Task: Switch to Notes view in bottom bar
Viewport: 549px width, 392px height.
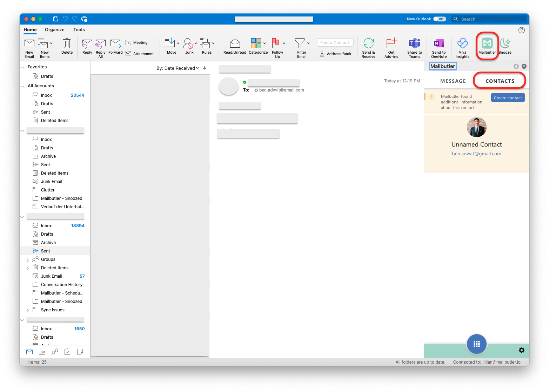Action: click(x=80, y=352)
